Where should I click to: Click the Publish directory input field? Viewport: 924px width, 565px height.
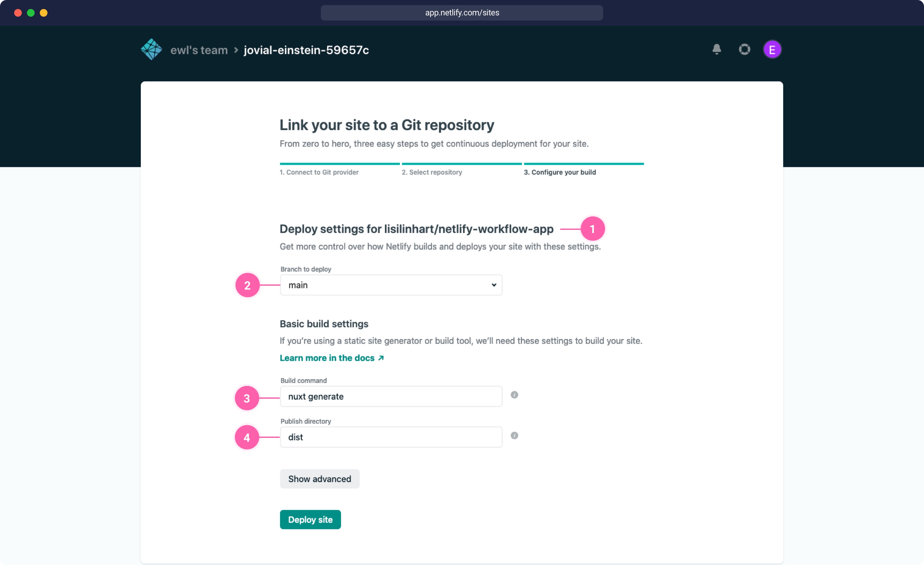[391, 437]
